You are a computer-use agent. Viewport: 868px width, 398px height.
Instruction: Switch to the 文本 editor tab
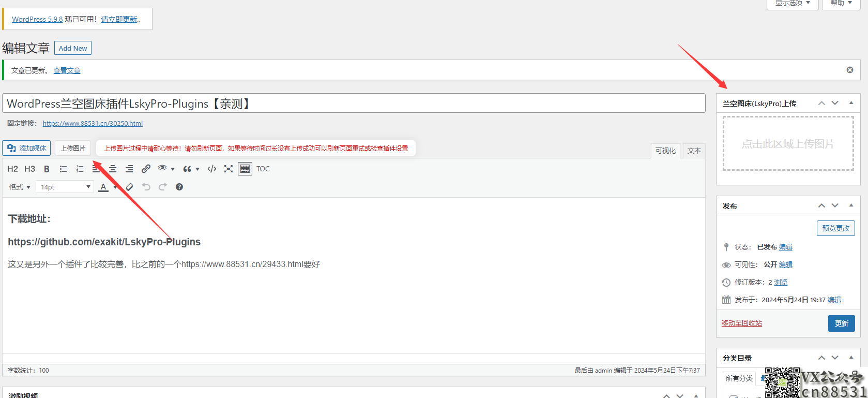coord(694,151)
